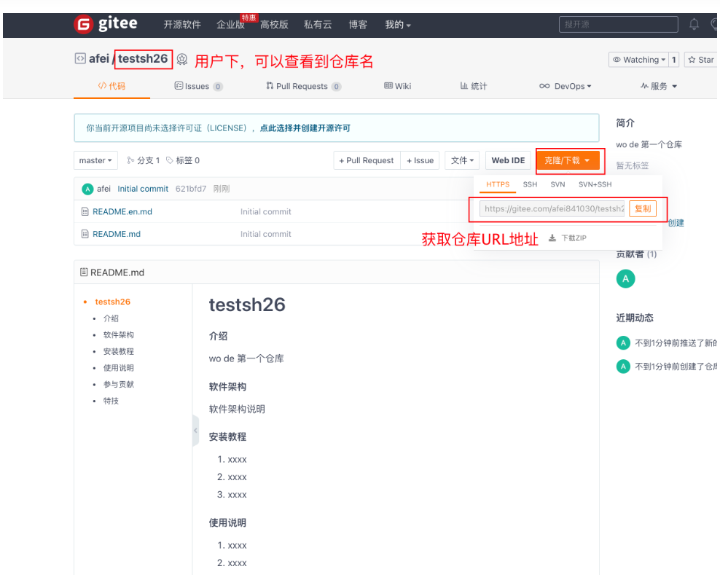Open the contributor avatar under 贡献者
This screenshot has width=720, height=588.
tap(625, 278)
